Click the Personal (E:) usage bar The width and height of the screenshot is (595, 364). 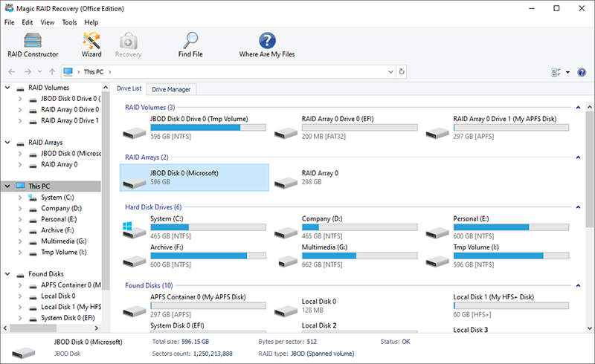[511, 227]
